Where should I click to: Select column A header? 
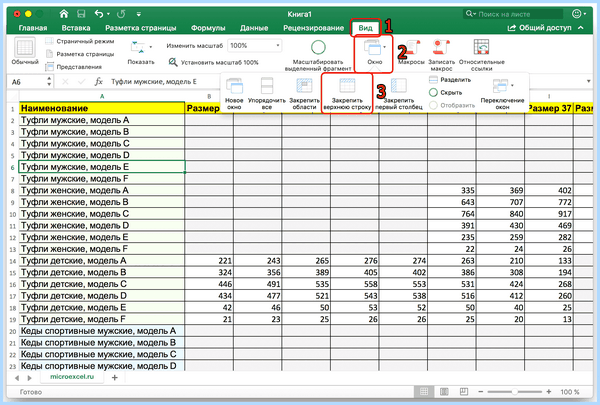point(102,96)
